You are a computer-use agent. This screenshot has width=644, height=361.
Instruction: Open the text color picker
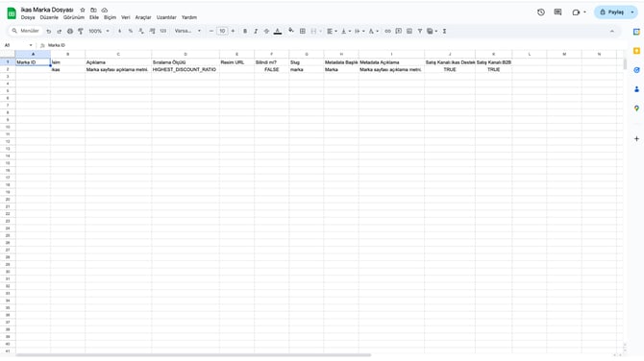[x=278, y=31]
